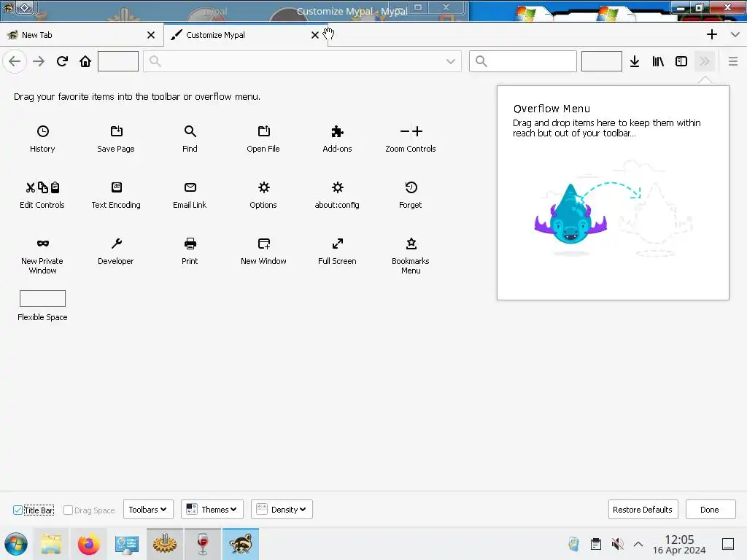
Task: Click the wine glass taskbar icon
Action: [x=203, y=544]
